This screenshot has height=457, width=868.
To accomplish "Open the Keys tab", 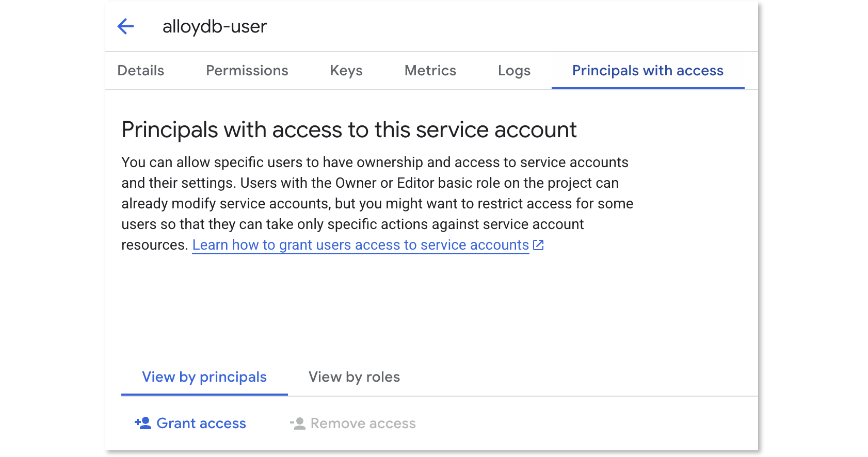I will pos(346,71).
